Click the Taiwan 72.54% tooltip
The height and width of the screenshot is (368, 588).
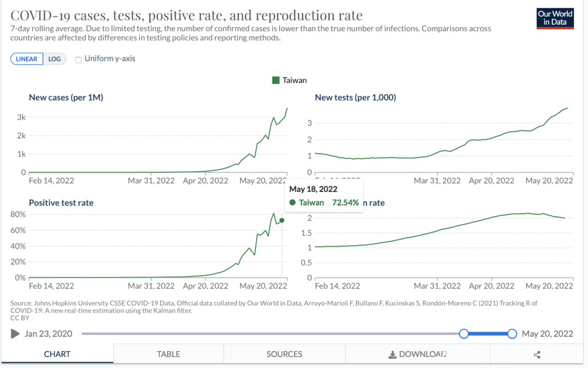pyautogui.click(x=323, y=202)
